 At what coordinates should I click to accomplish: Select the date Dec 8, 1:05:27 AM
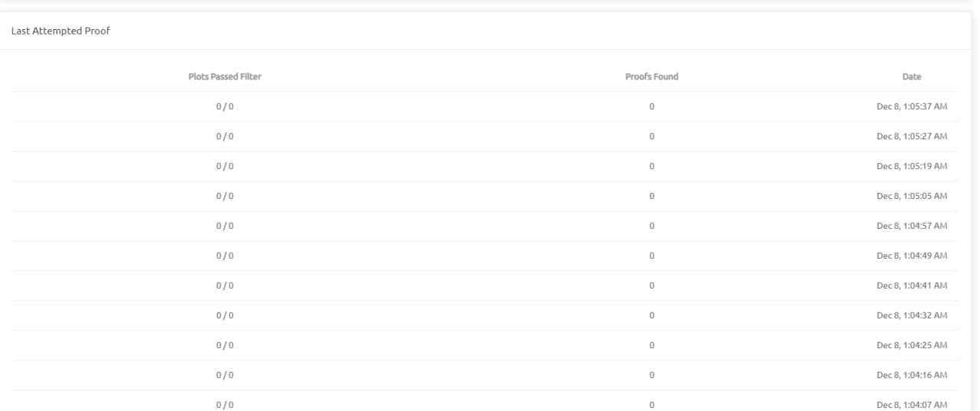click(x=912, y=136)
